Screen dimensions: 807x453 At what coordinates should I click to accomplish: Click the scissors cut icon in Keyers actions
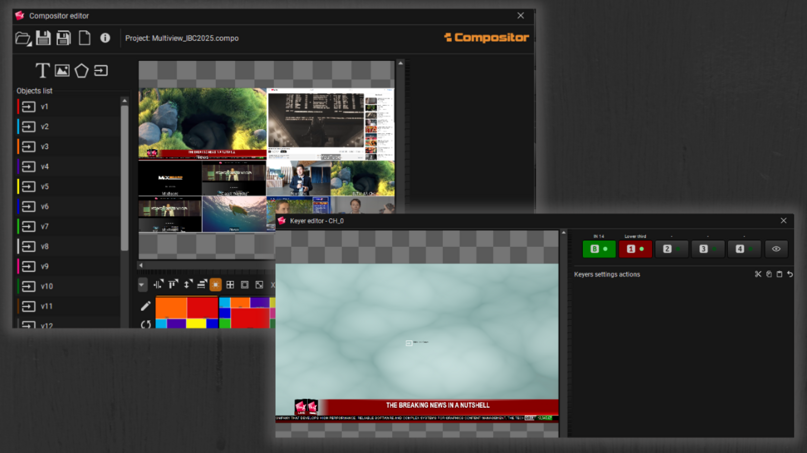[x=758, y=274]
